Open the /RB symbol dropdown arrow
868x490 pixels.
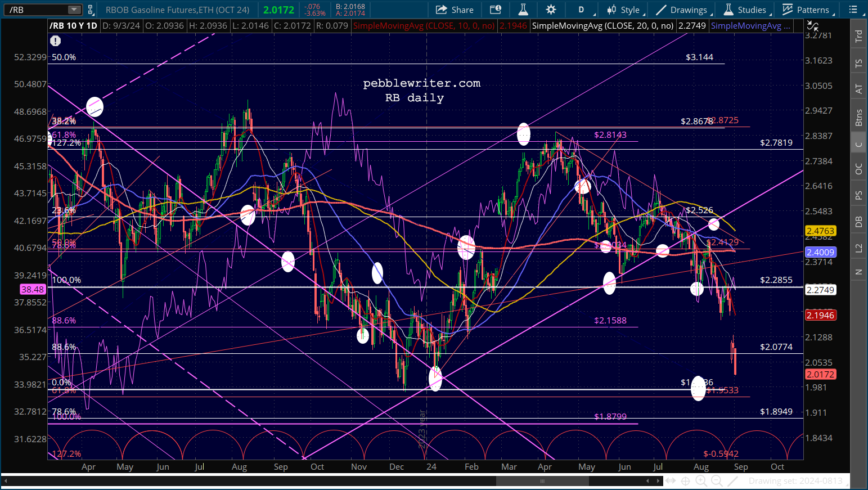[74, 10]
